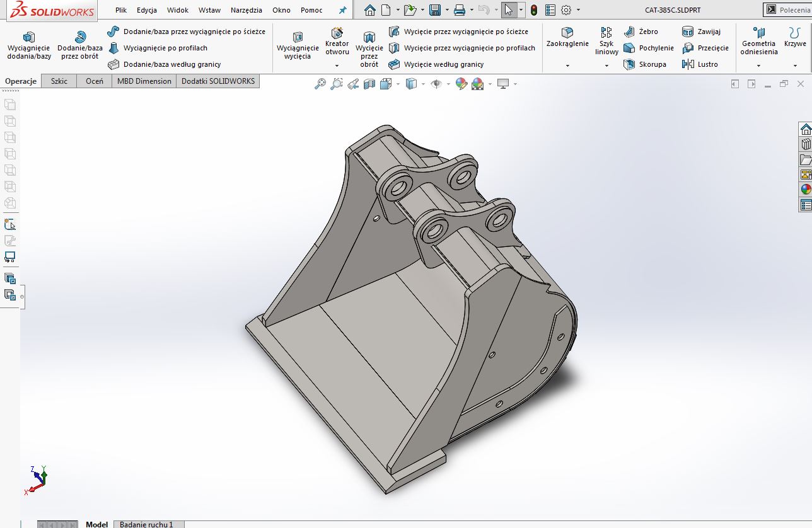Choose the Skorupa shell tool

point(644,64)
